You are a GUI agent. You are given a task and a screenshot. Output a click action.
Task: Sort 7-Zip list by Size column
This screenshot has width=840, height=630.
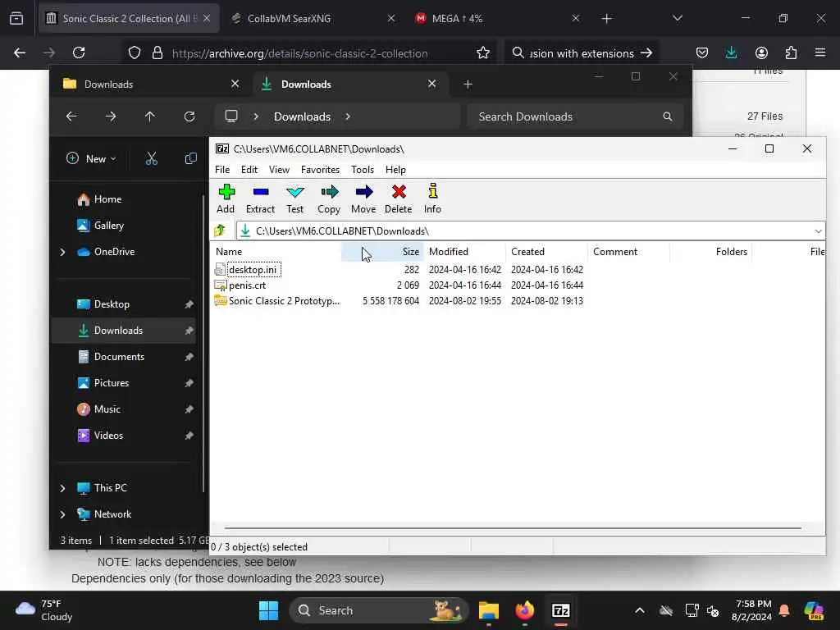point(382,251)
